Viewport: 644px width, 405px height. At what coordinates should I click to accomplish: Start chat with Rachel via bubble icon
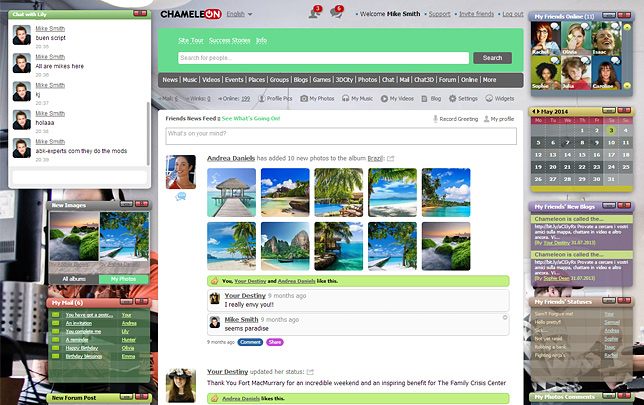tap(555, 27)
